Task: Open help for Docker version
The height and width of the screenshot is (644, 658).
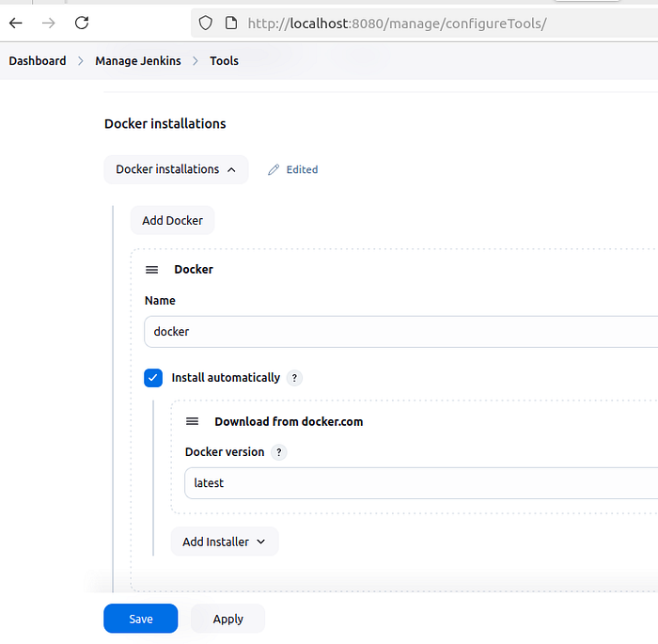Action: 278,452
